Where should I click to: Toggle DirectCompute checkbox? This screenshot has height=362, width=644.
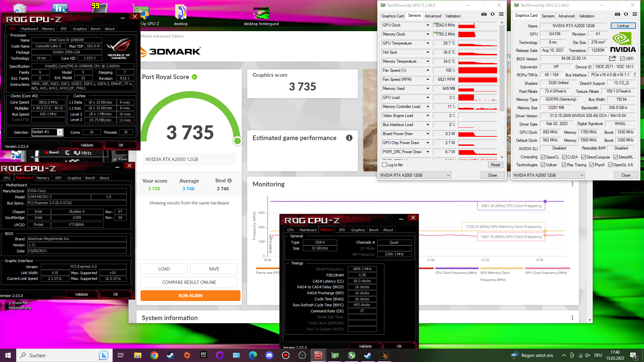click(583, 157)
